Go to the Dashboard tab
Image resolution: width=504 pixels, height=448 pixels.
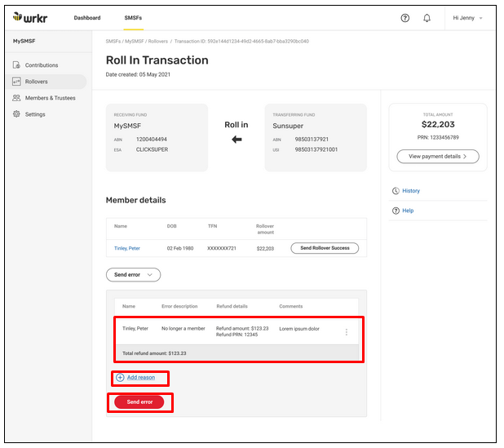(87, 18)
